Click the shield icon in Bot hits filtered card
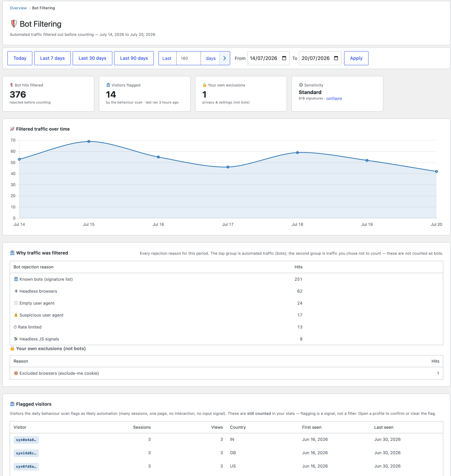Image resolution: width=451 pixels, height=476 pixels. [12, 85]
